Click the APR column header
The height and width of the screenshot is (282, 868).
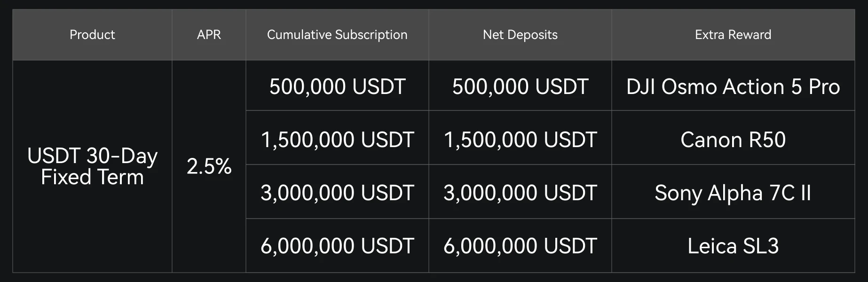209,35
